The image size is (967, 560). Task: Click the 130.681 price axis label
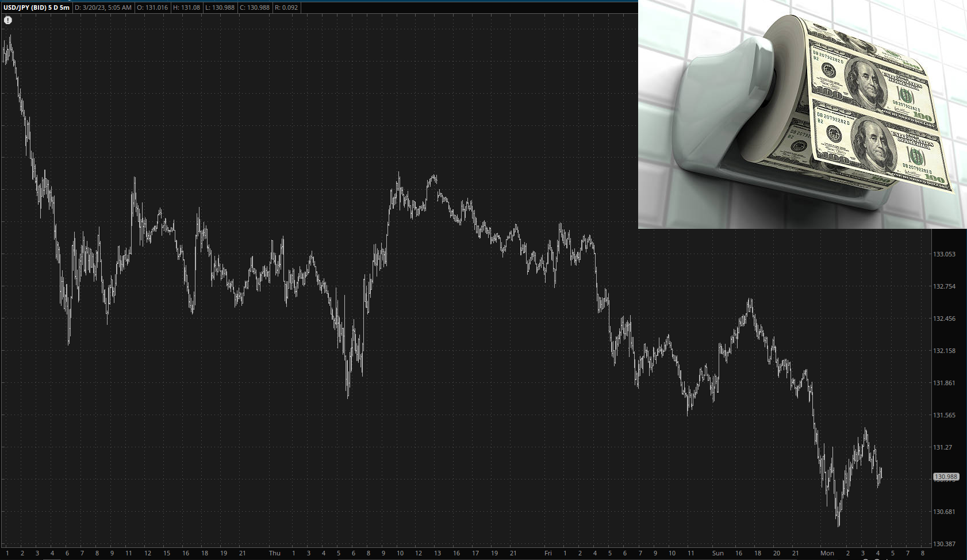point(944,512)
